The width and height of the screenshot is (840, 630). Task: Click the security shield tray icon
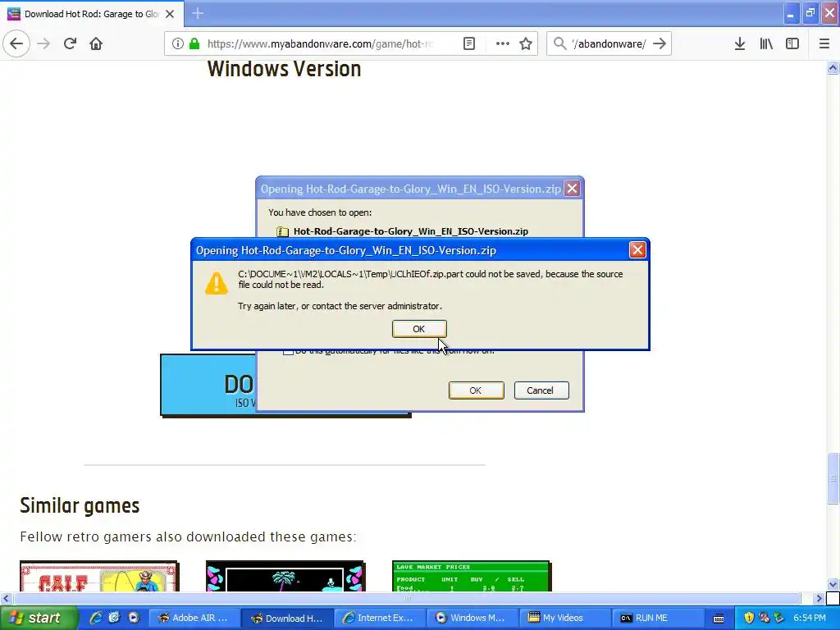click(749, 618)
